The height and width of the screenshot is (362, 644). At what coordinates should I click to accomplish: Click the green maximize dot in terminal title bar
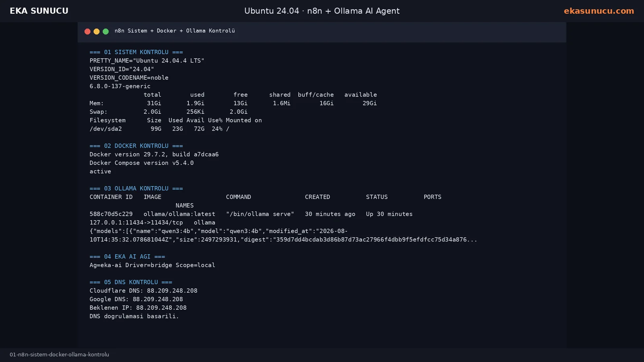click(x=105, y=31)
